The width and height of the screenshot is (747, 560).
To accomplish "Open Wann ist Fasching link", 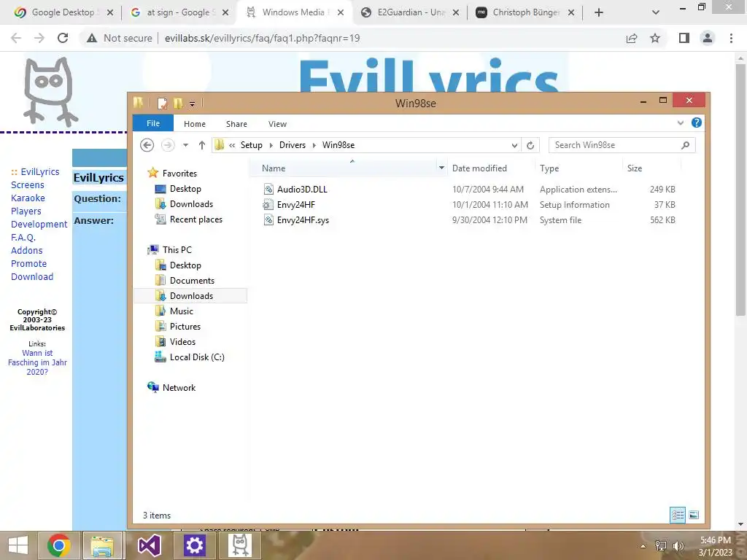I will pos(37,362).
